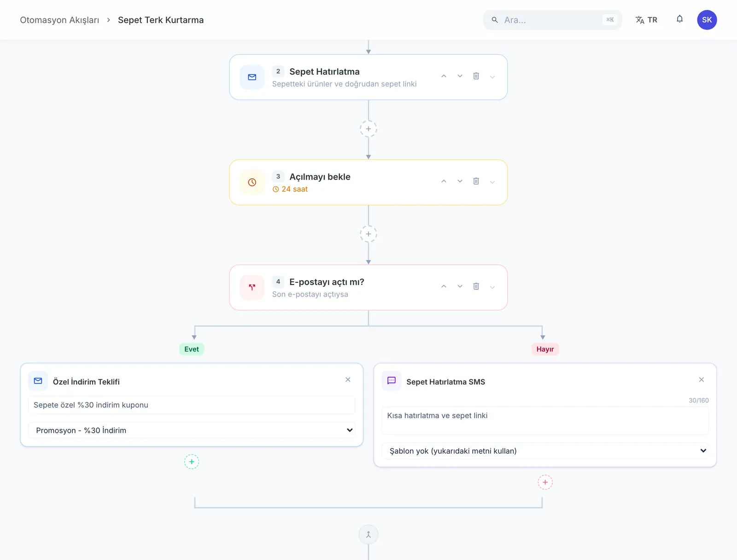737x560 pixels.
Task: Click the Ara search field
Action: pyautogui.click(x=552, y=20)
